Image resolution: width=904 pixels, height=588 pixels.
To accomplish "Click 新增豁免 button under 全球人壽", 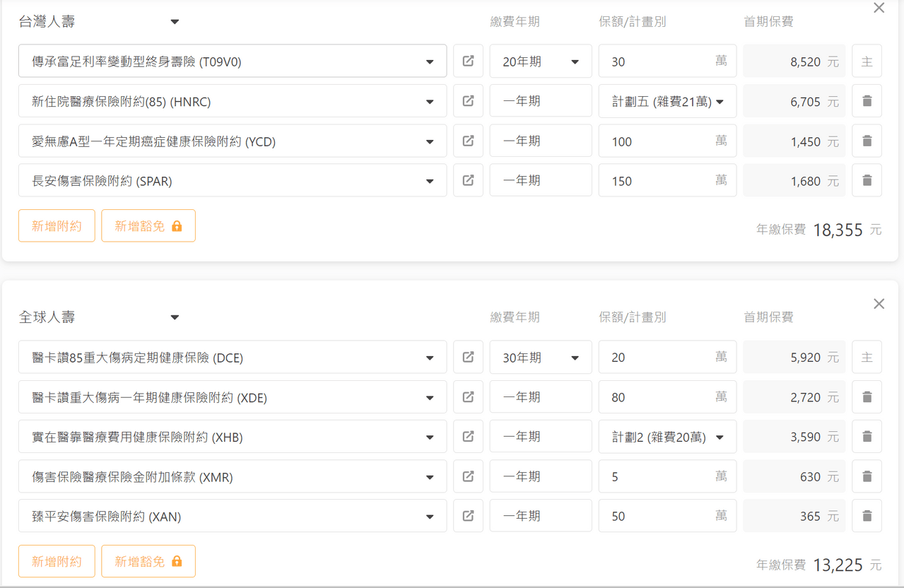I will [148, 561].
